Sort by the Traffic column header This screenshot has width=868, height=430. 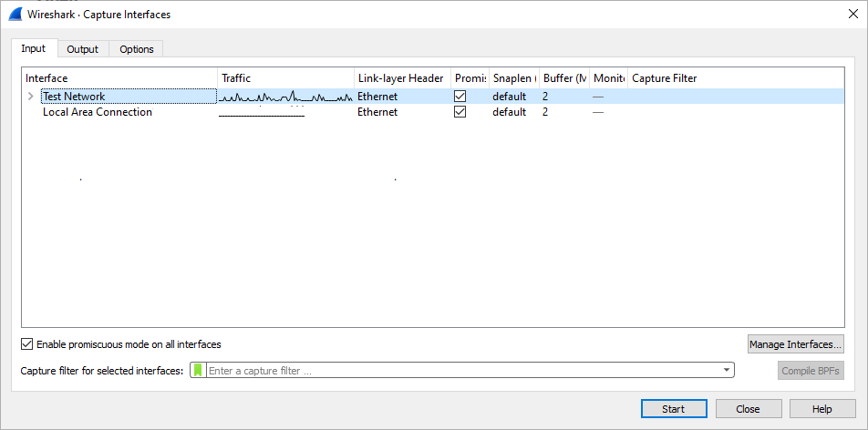(x=285, y=78)
